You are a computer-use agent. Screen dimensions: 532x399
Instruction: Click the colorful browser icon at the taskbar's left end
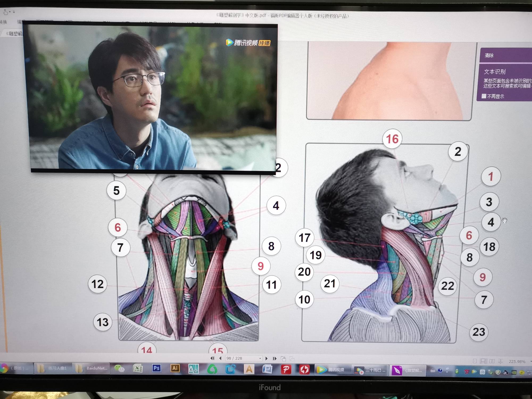pyautogui.click(x=4, y=368)
